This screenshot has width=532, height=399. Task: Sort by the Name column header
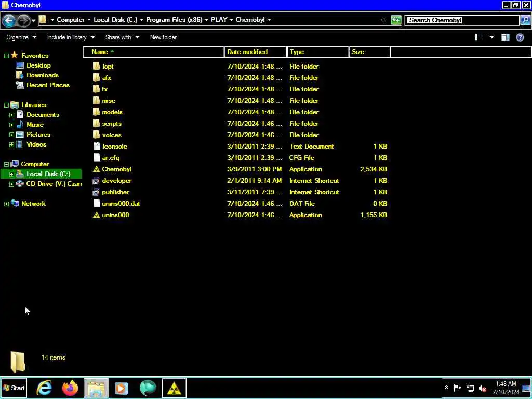click(154, 52)
